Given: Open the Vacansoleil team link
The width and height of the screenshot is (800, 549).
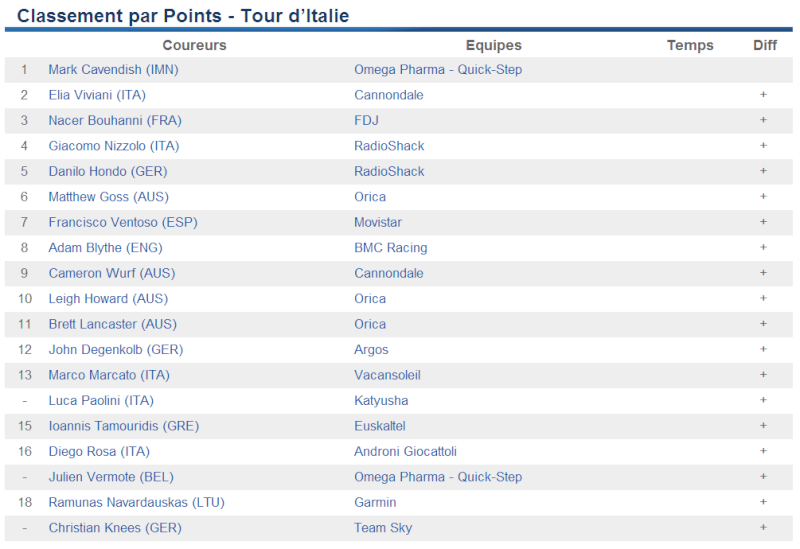Looking at the screenshot, I should (x=387, y=376).
